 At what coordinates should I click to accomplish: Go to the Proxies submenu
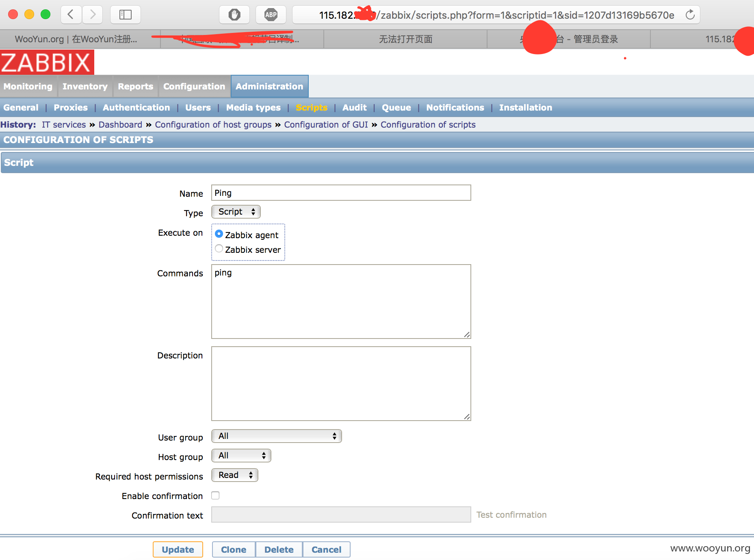[x=71, y=108]
